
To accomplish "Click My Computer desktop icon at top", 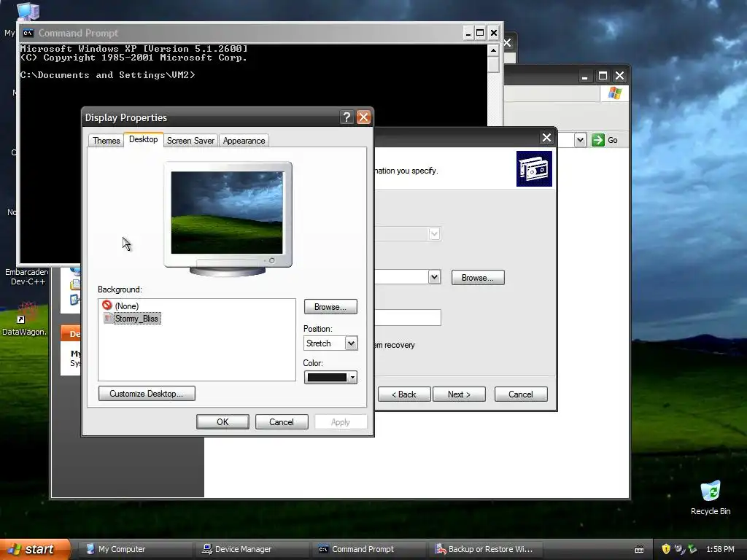I will click(28, 11).
